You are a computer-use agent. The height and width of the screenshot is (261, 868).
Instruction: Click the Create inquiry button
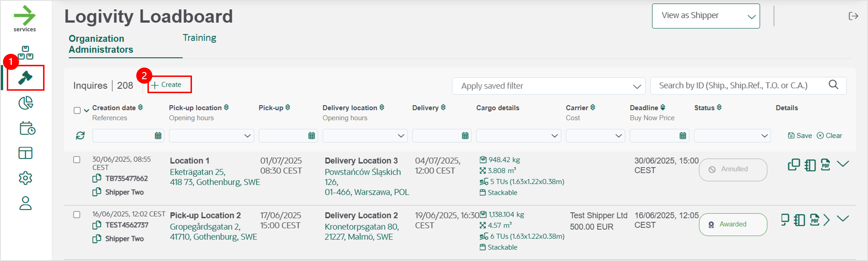click(166, 85)
